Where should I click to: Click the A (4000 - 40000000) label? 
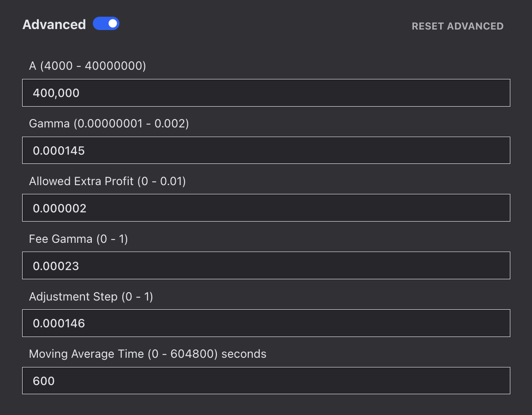(88, 66)
